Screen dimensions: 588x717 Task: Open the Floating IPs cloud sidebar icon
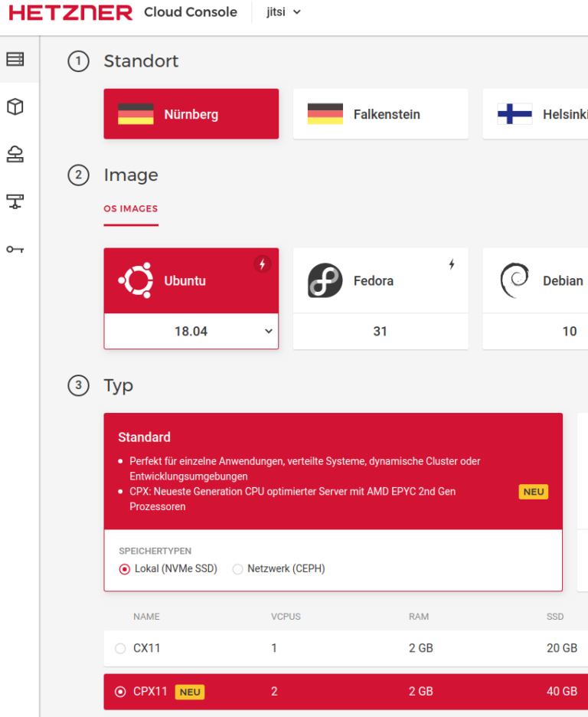coord(15,154)
